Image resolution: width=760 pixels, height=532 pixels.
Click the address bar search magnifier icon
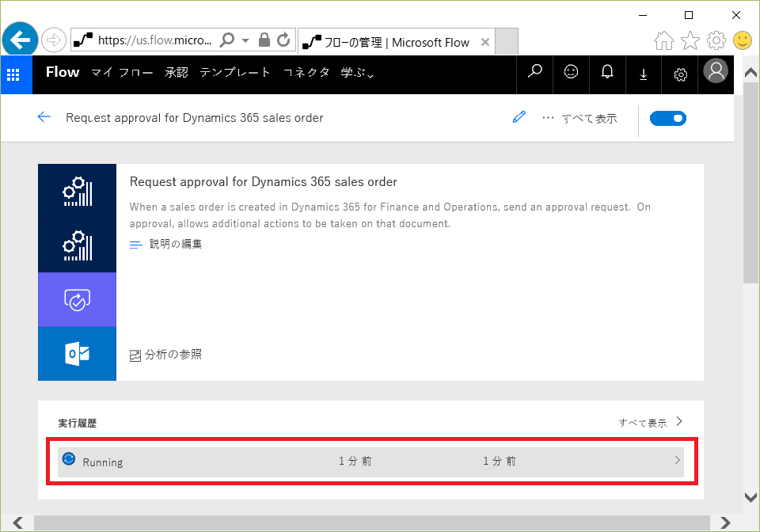click(x=227, y=40)
